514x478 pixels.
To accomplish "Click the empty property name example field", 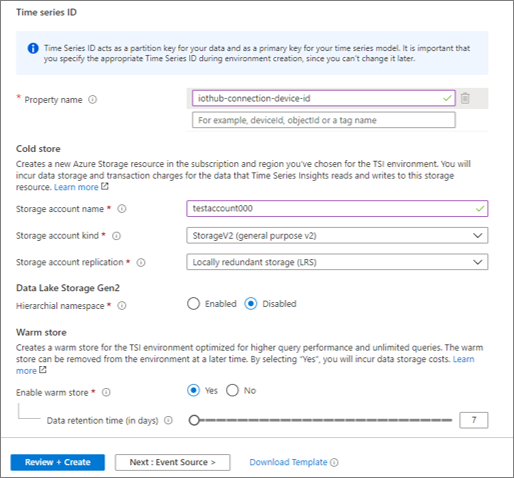I will click(x=324, y=120).
